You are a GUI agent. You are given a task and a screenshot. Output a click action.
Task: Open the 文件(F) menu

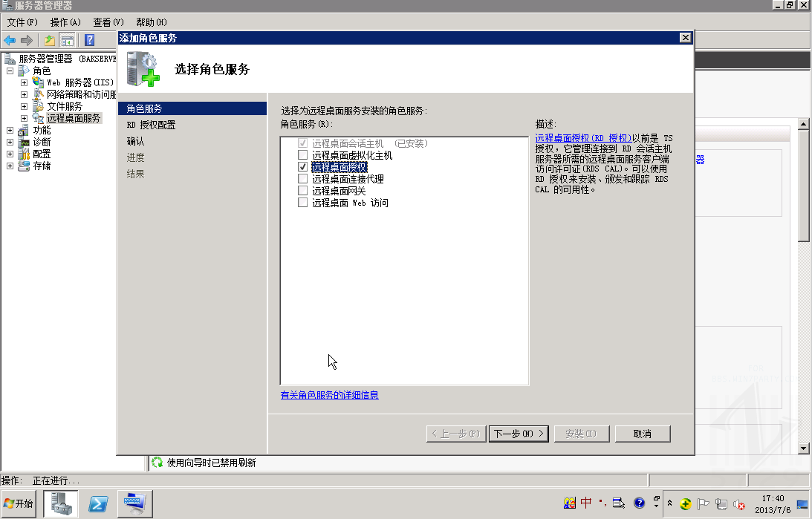(x=22, y=22)
